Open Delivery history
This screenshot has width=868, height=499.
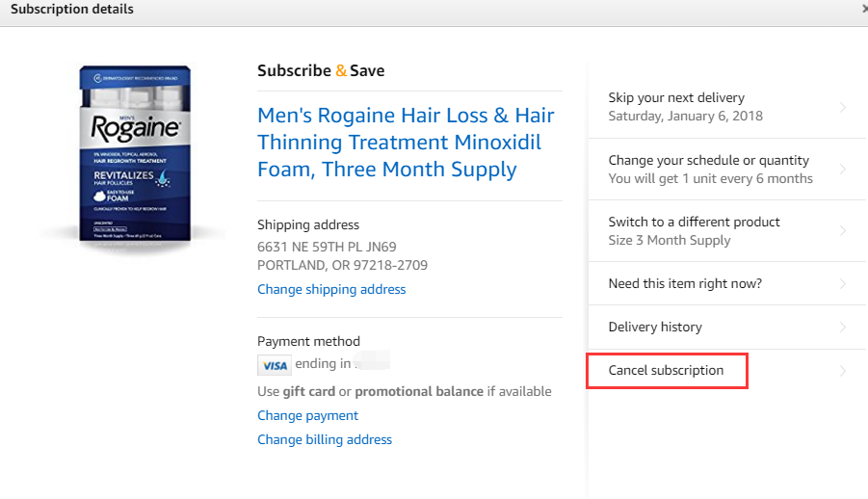pos(727,327)
